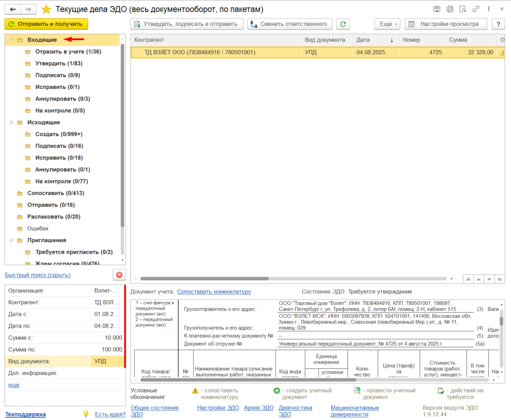The height and width of the screenshot is (420, 511).
Task: Collapse the Приглашения tree node
Action: (11, 241)
